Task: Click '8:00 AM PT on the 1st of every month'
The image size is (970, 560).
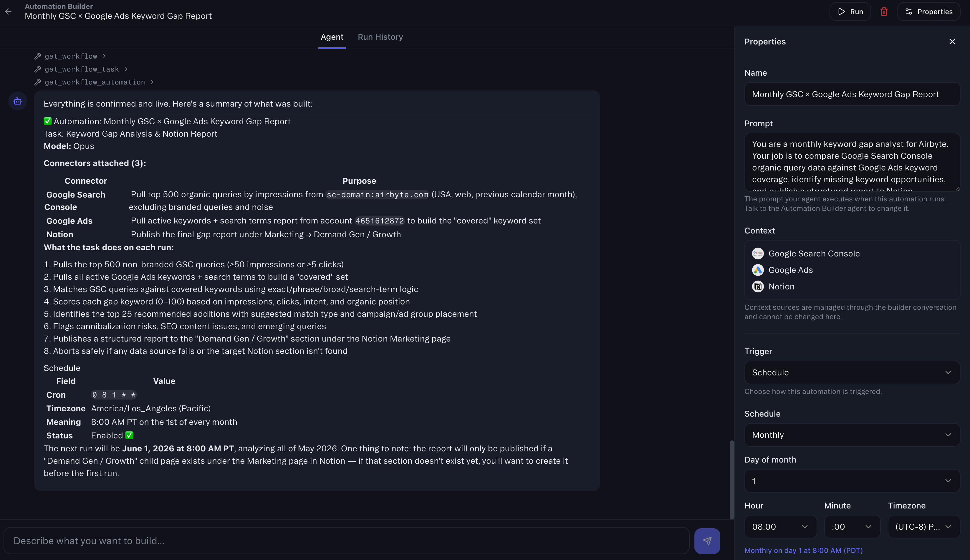Action: pyautogui.click(x=164, y=422)
